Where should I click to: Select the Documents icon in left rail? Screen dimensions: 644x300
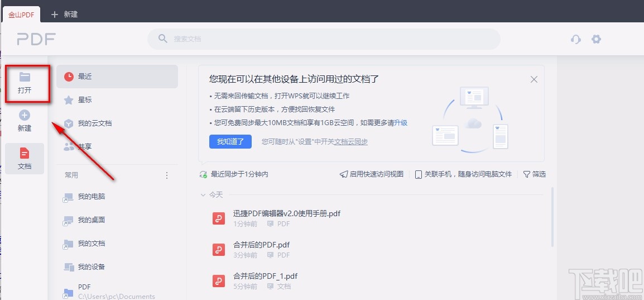tap(25, 153)
